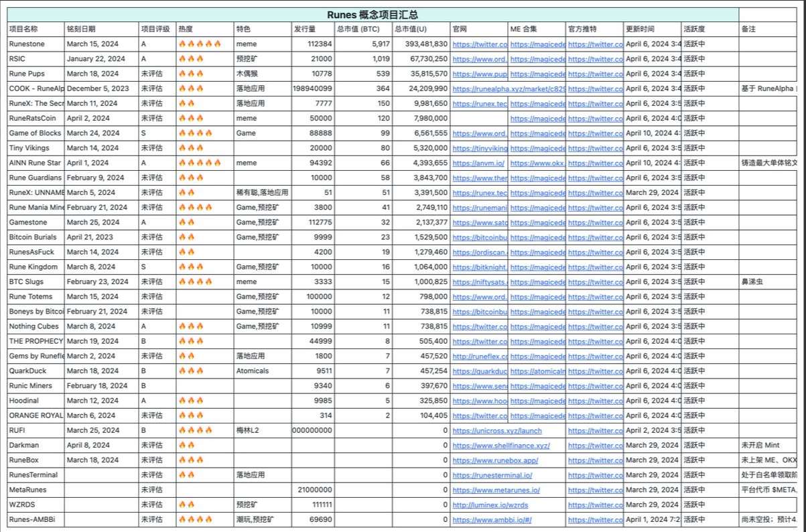806x532 pixels.
Task: Visit the runebox.app website link
Action: 495,460
